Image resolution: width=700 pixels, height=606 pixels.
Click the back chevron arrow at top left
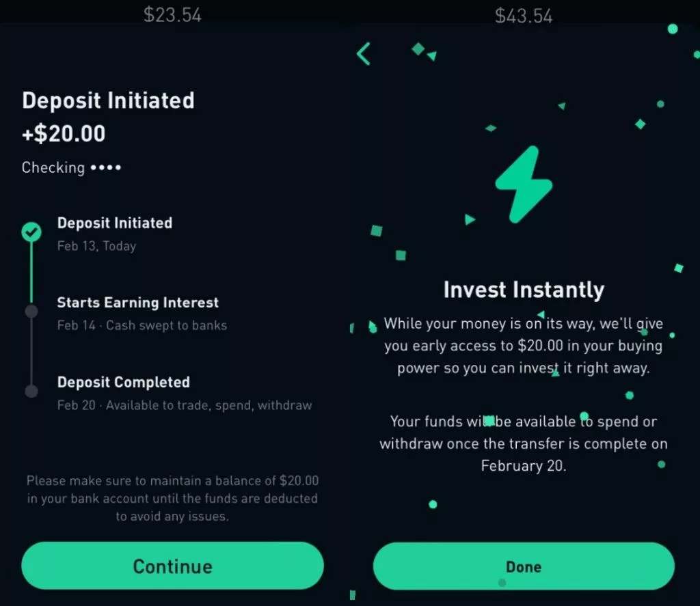(363, 53)
